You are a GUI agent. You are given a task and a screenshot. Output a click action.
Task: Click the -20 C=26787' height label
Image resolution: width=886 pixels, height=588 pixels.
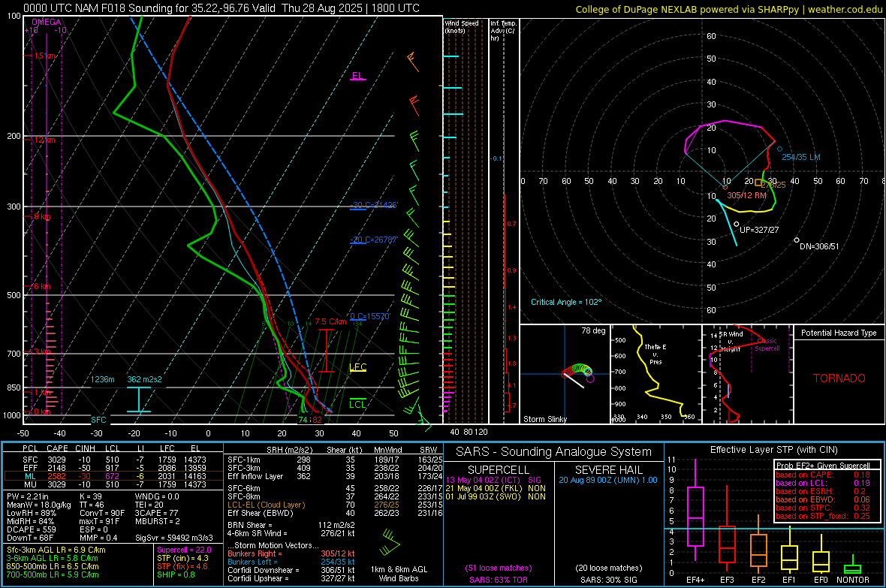[374, 240]
